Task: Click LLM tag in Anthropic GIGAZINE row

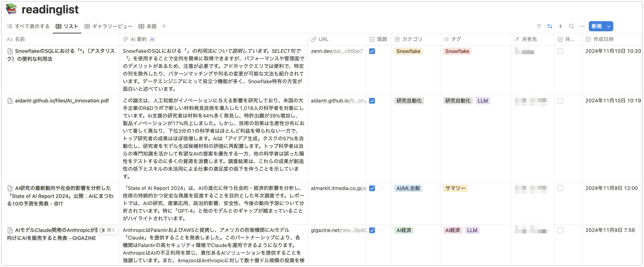Action: click(x=472, y=230)
